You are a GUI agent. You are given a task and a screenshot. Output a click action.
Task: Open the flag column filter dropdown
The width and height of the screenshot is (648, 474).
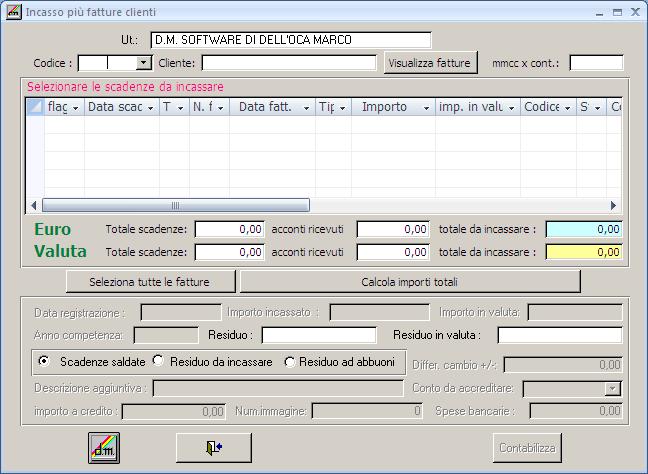(x=76, y=108)
